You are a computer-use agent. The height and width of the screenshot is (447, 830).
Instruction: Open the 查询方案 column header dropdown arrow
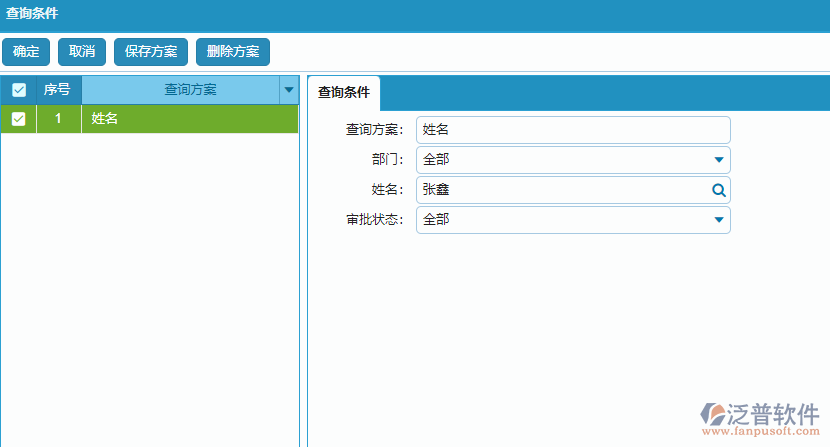pyautogui.click(x=289, y=90)
